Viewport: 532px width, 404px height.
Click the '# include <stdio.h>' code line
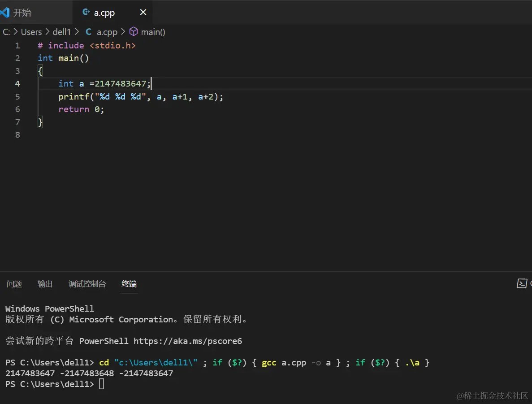click(87, 45)
